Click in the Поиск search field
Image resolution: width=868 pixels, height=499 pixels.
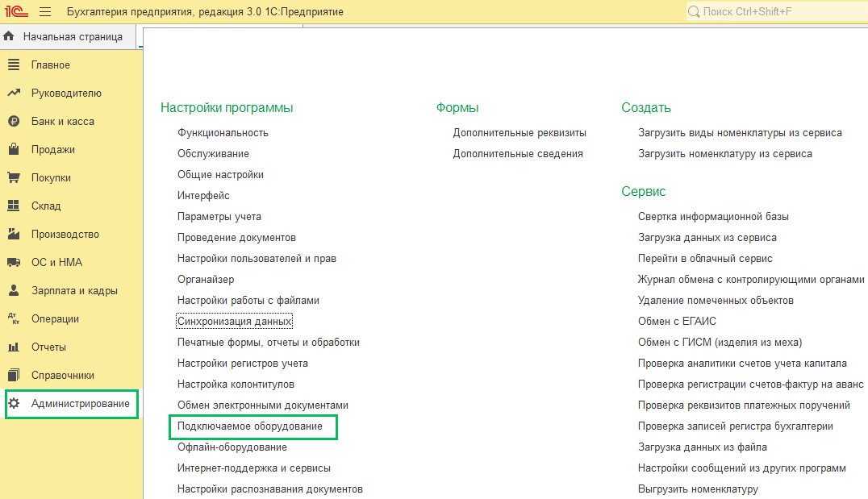774,12
